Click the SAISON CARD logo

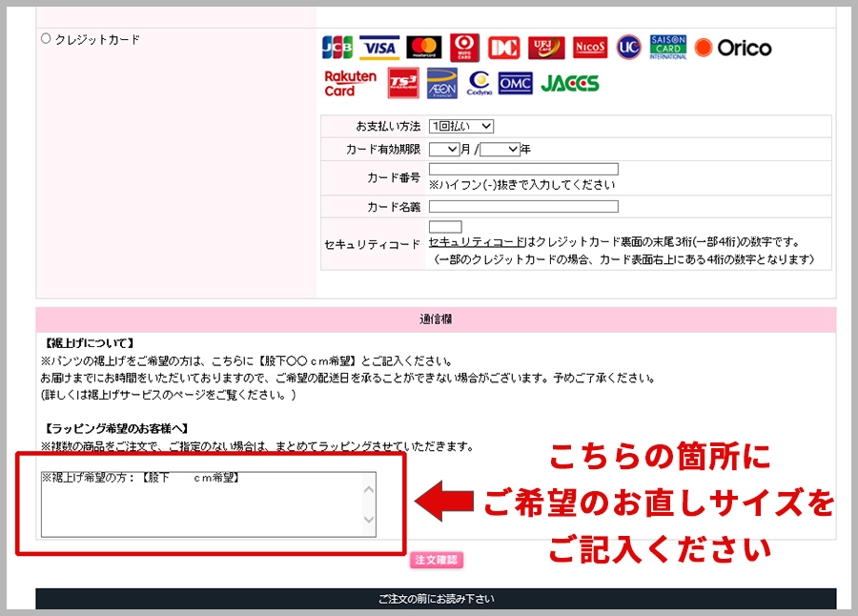(668, 48)
